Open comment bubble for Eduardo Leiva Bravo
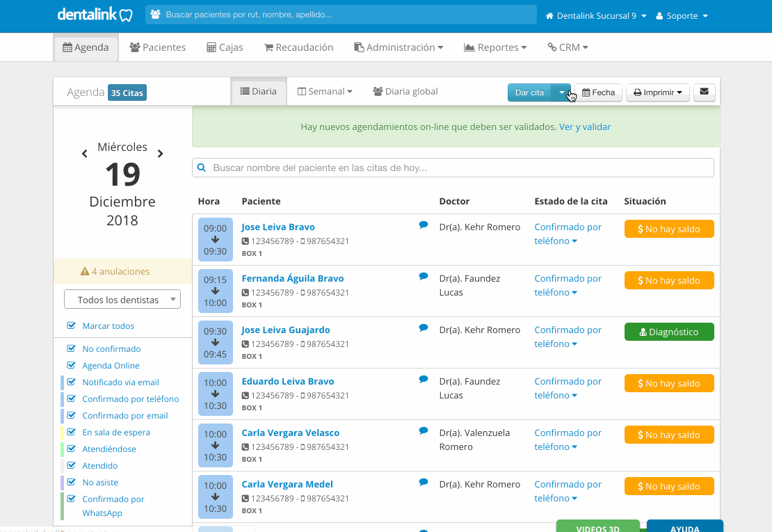Image resolution: width=772 pixels, height=532 pixels. pyautogui.click(x=424, y=380)
